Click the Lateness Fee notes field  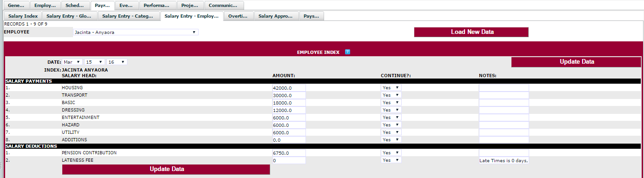coord(504,160)
